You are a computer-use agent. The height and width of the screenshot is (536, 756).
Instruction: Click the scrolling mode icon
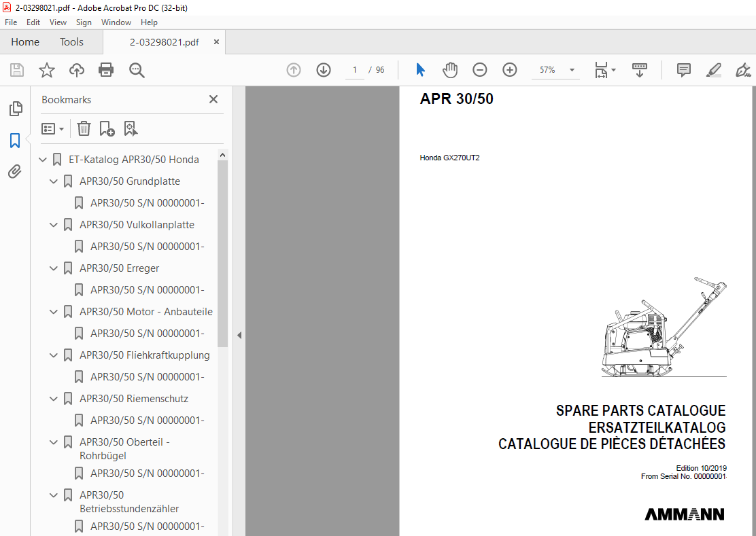(640, 70)
